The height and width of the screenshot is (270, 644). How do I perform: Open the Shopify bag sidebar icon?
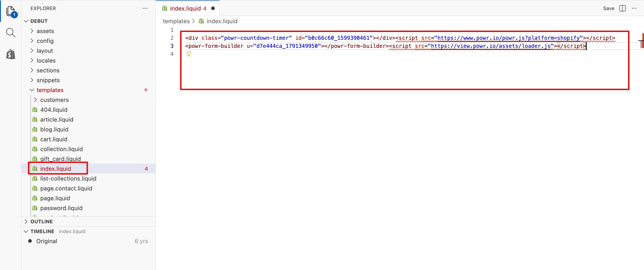coord(11,54)
